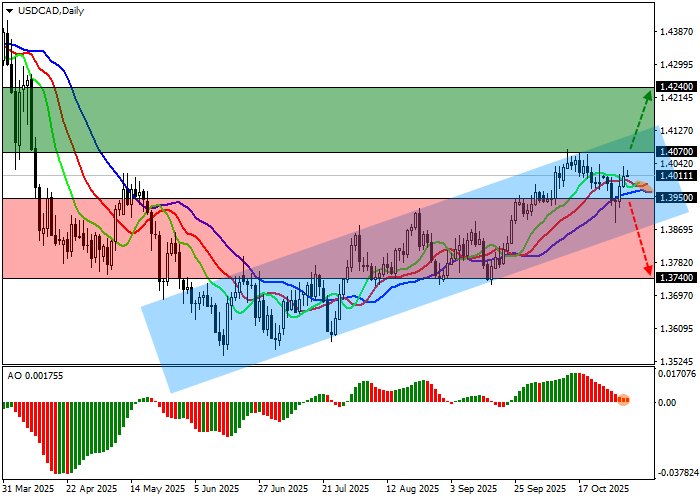Click the 14 May 2025 date label

click(x=158, y=489)
